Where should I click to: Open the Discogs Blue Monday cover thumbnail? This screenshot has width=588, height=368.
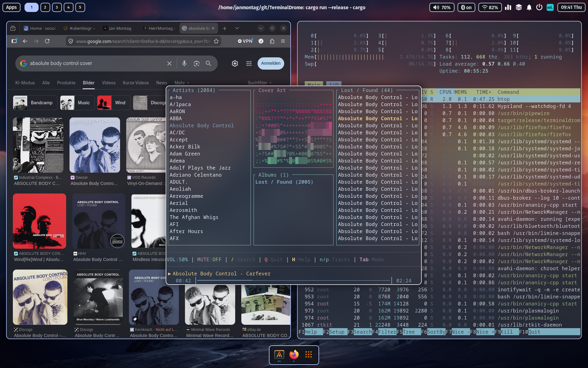98,297
